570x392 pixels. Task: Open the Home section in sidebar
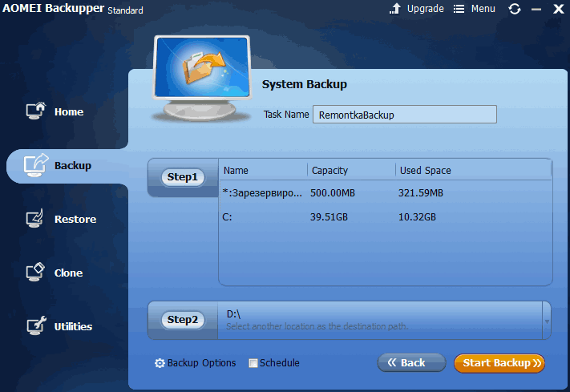pos(55,111)
